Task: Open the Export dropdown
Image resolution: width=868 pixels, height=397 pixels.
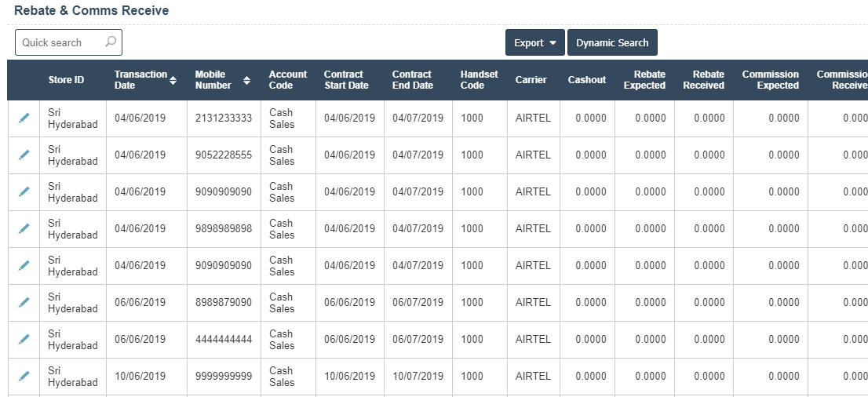Action: (x=534, y=43)
